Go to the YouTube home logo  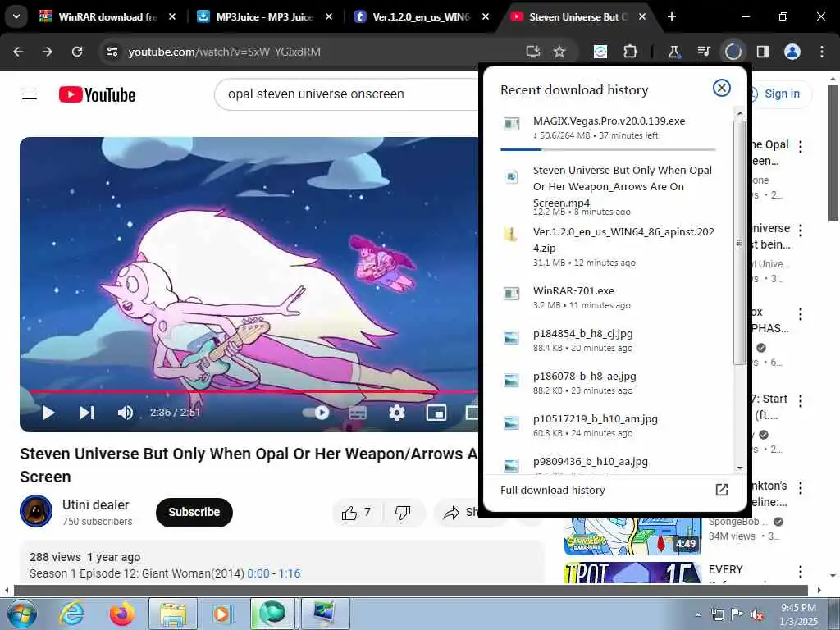coord(97,95)
